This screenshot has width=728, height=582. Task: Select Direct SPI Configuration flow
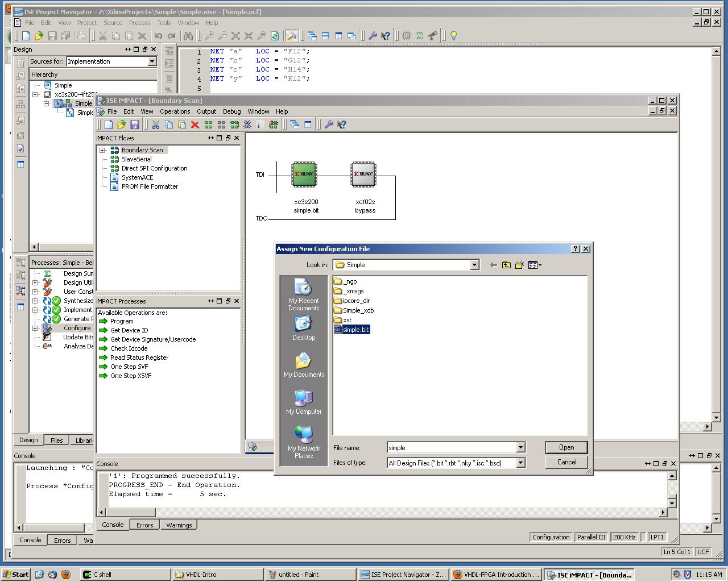click(x=148, y=168)
